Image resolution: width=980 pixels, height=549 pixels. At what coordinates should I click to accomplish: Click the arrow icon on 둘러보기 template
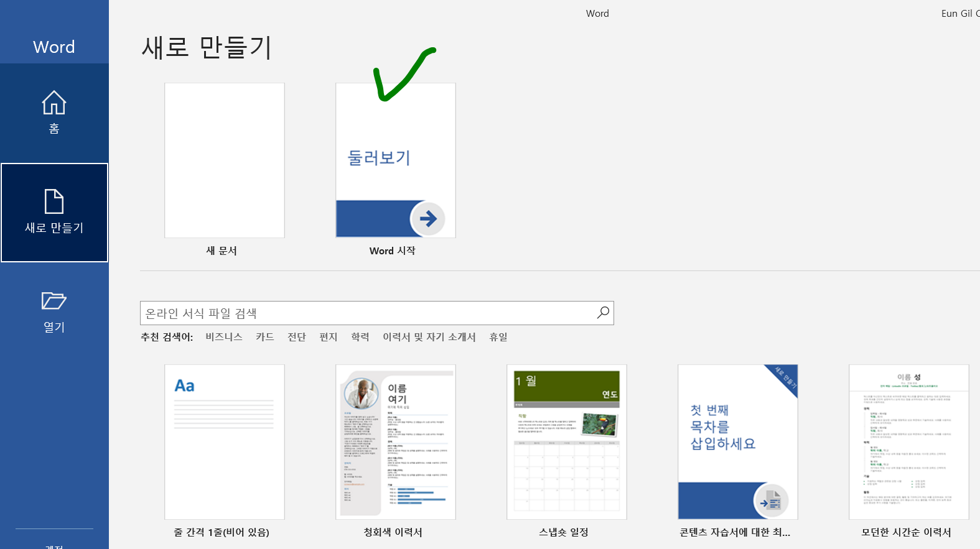[x=427, y=219]
